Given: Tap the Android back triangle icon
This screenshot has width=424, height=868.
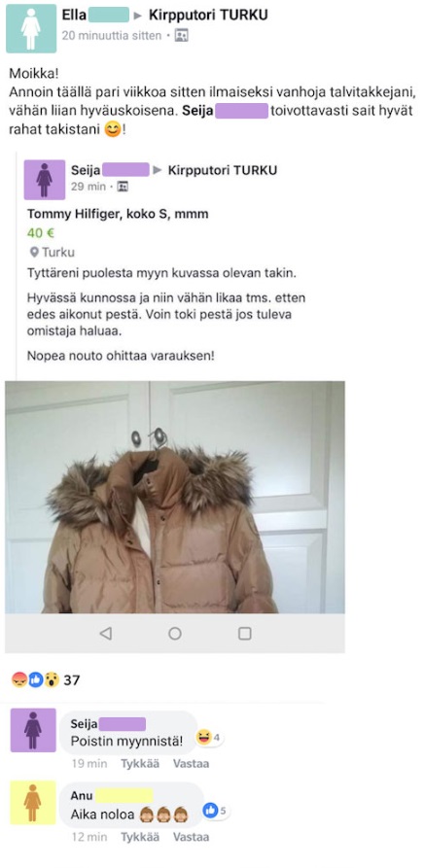Looking at the screenshot, I should (105, 634).
